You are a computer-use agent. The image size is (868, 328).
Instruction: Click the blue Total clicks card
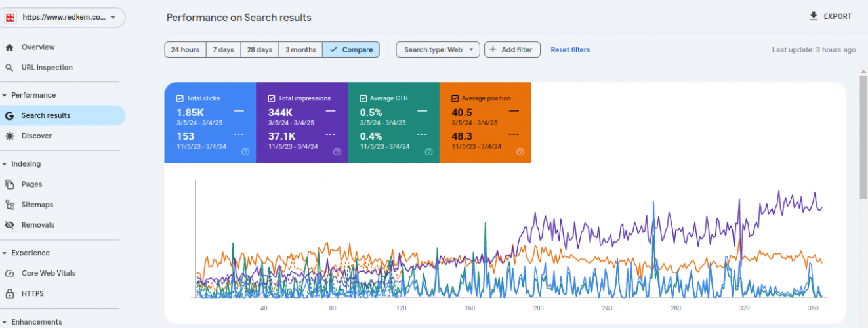click(x=210, y=123)
